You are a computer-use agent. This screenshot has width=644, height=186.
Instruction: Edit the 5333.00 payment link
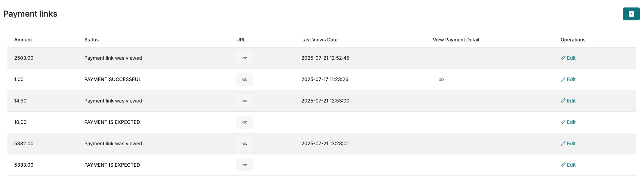pyautogui.click(x=568, y=165)
